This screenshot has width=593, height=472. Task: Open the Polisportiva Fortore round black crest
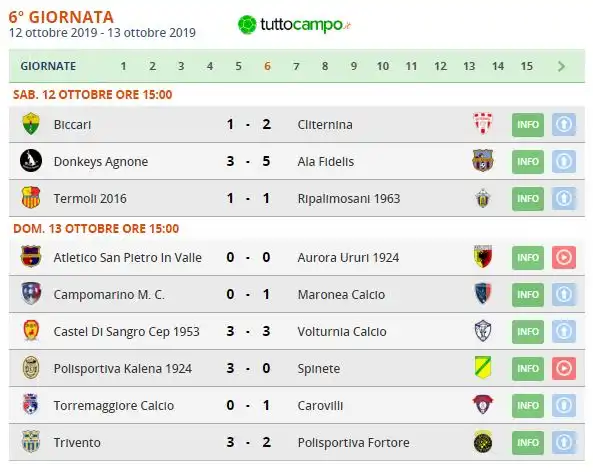[483, 441]
